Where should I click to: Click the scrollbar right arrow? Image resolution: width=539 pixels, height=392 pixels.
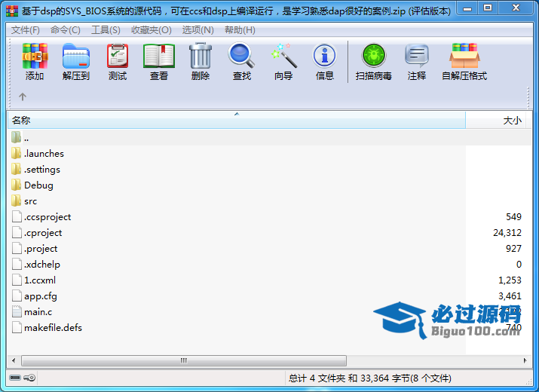[x=525, y=360]
